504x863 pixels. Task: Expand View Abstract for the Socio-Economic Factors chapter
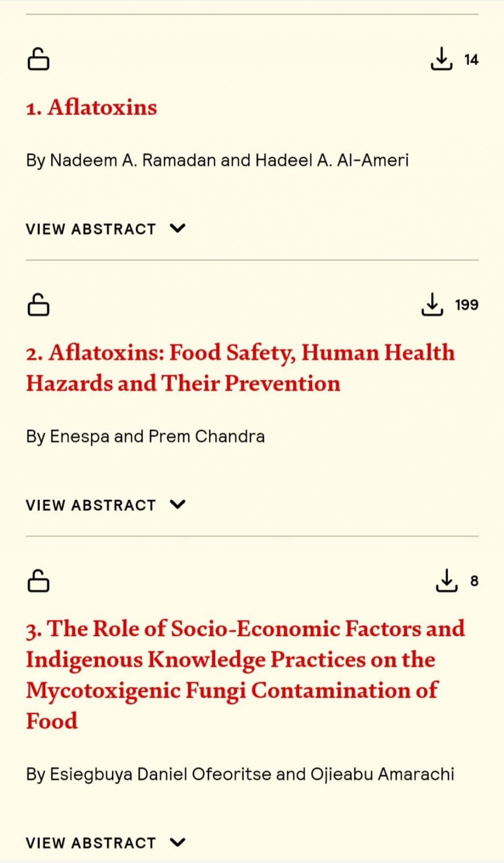[x=91, y=843]
